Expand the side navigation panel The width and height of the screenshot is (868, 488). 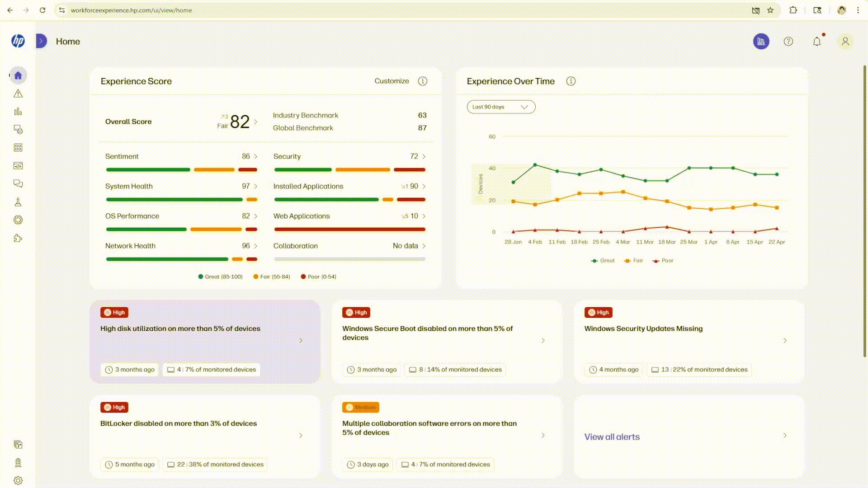click(x=41, y=41)
